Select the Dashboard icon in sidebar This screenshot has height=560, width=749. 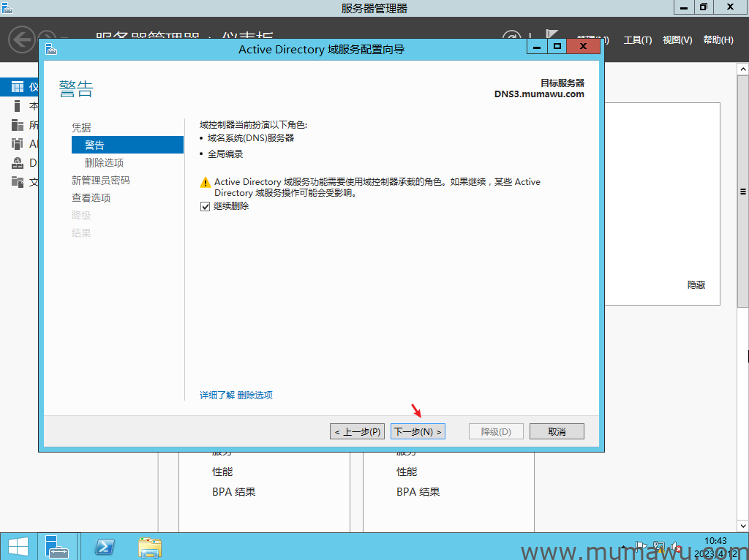18,87
